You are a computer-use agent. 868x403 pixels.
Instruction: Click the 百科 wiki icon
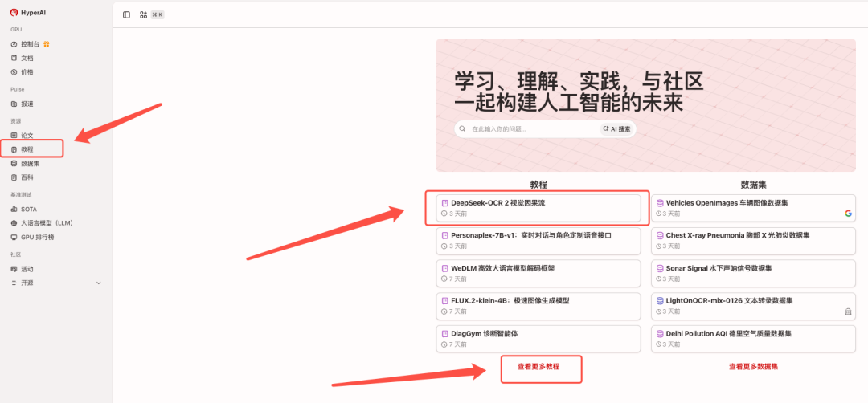pyautogui.click(x=14, y=177)
